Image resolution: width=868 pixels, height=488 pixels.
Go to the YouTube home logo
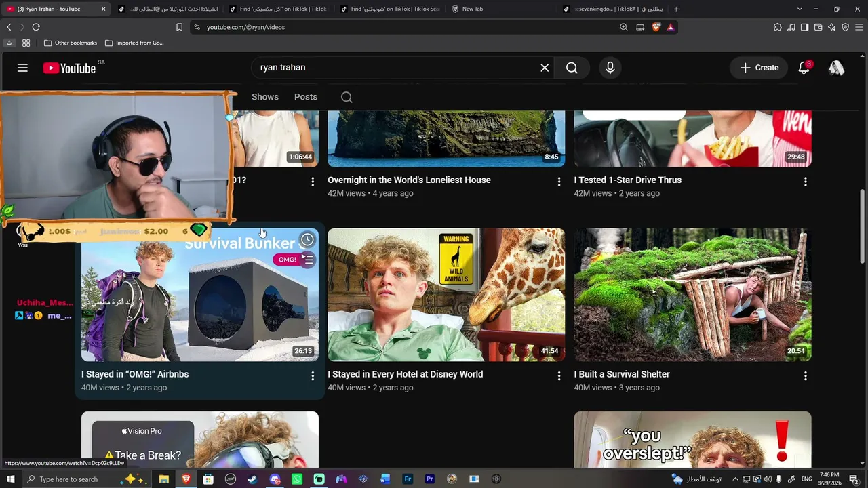pyautogui.click(x=69, y=68)
